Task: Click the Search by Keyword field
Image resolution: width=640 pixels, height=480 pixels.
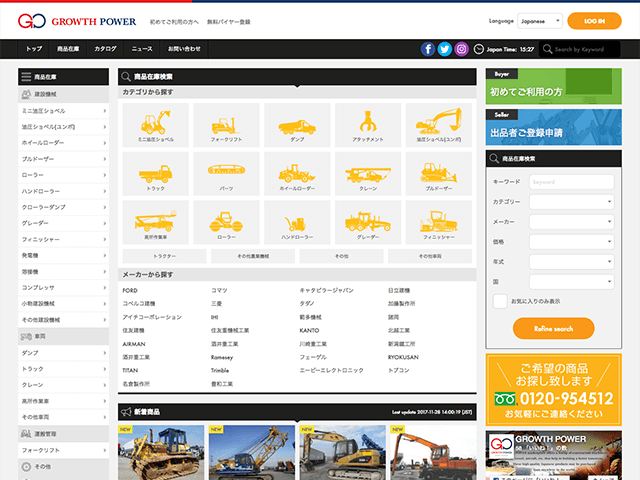Action: [579, 49]
